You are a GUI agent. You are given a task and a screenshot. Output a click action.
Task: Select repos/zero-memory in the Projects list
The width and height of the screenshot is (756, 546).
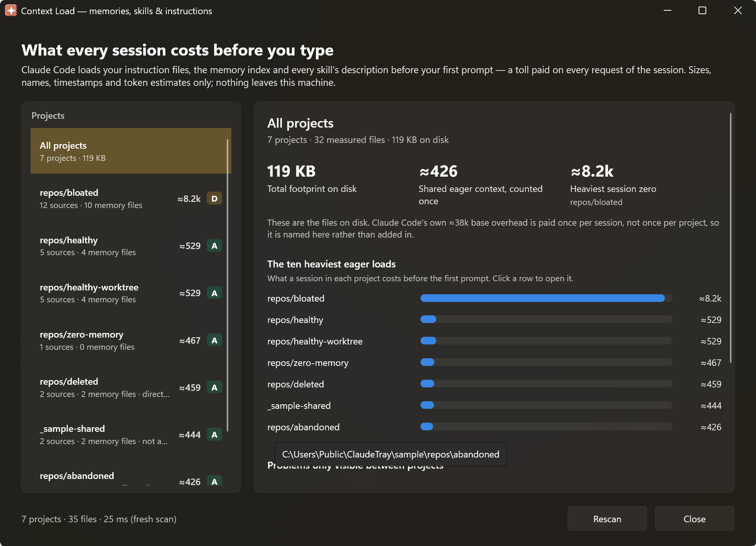131,340
